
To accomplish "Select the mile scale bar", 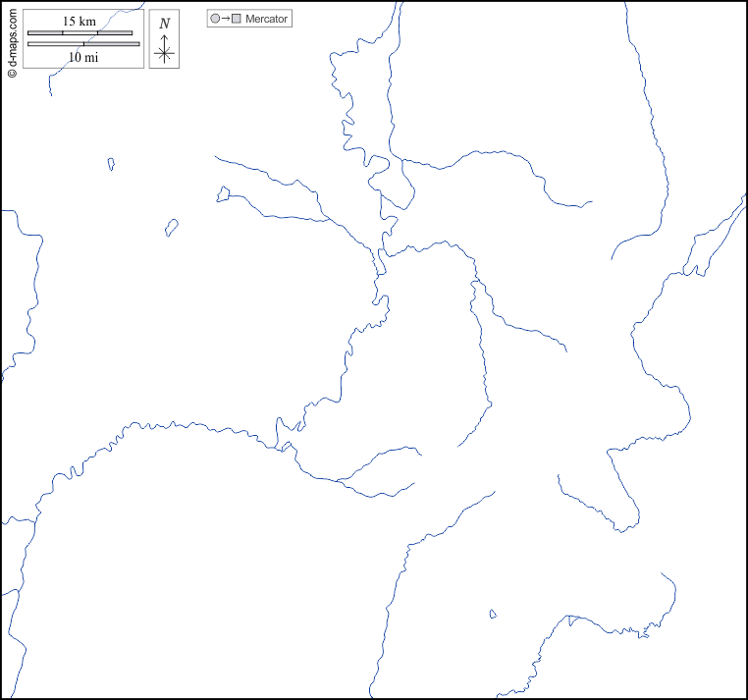I will (83, 44).
